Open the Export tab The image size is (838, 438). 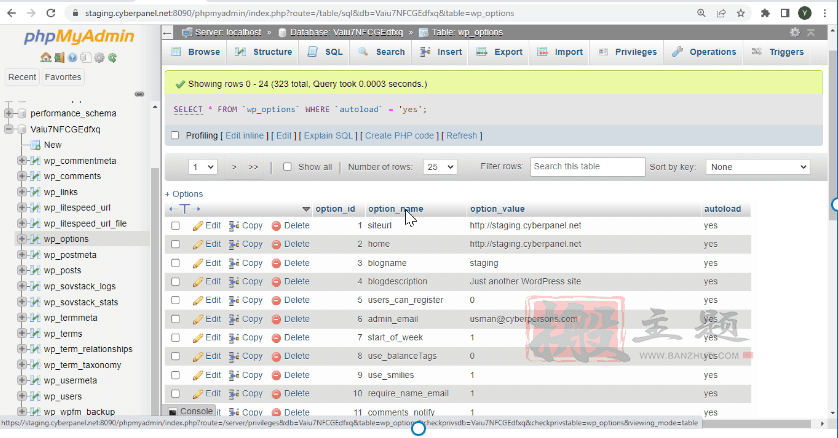point(499,52)
